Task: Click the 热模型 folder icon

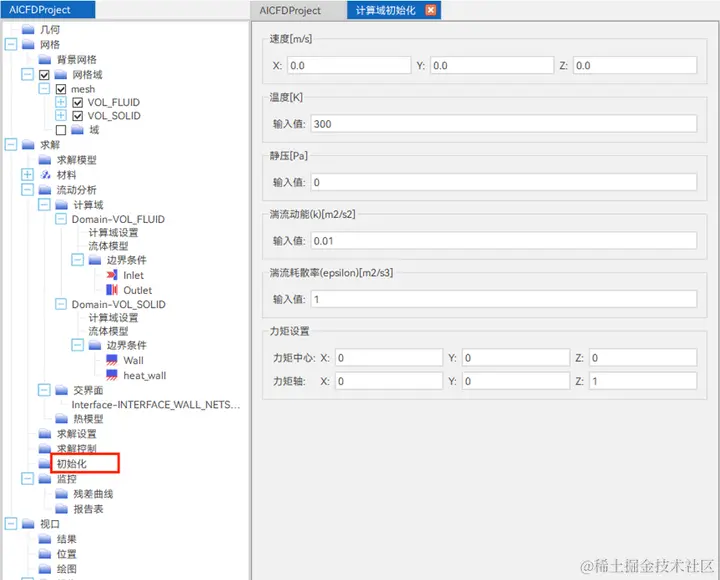Action: click(x=62, y=418)
